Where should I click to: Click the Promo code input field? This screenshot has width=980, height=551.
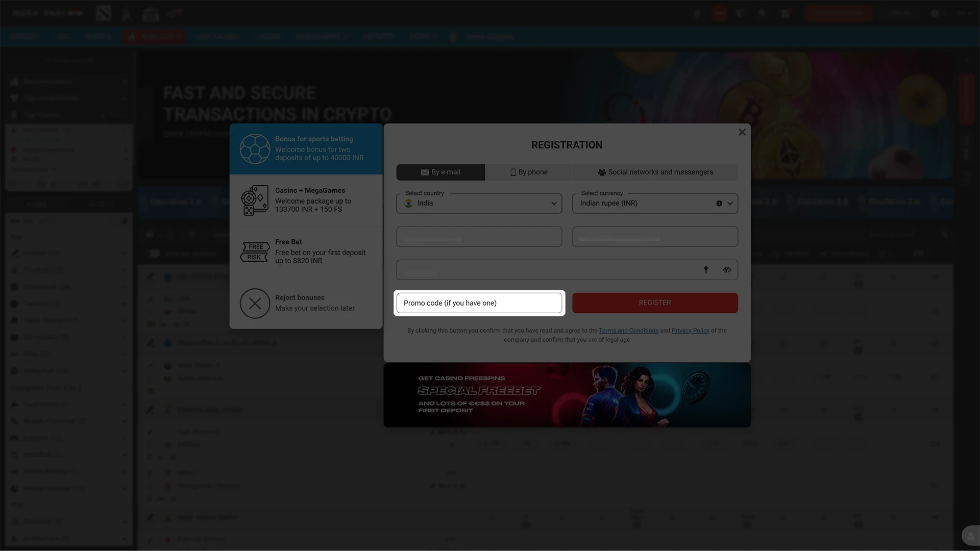click(x=479, y=303)
